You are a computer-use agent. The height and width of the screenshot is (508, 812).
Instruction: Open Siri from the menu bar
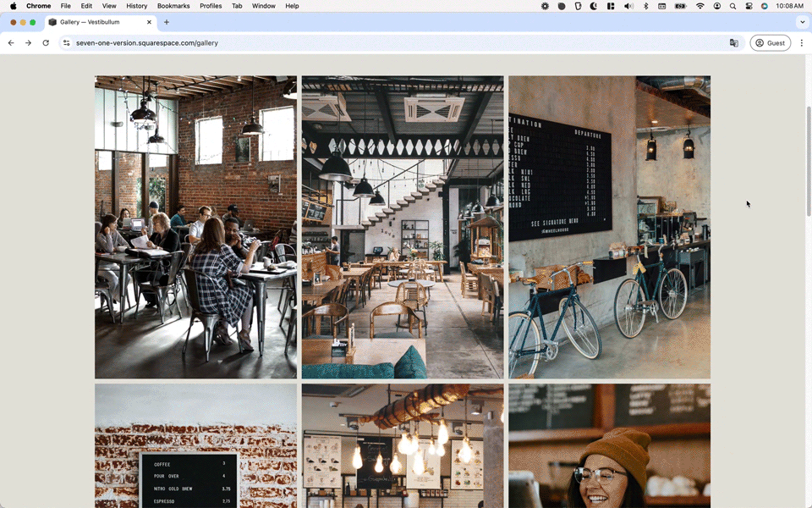(x=765, y=6)
